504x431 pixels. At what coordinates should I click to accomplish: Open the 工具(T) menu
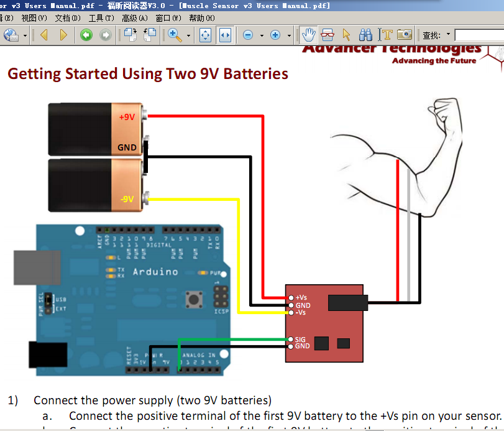click(101, 18)
